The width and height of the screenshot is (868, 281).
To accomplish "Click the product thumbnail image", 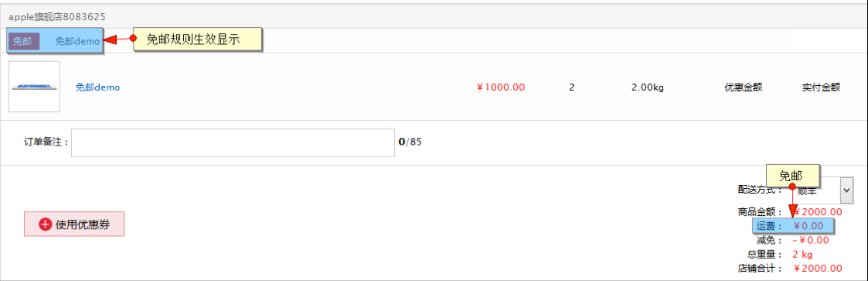I will [34, 87].
